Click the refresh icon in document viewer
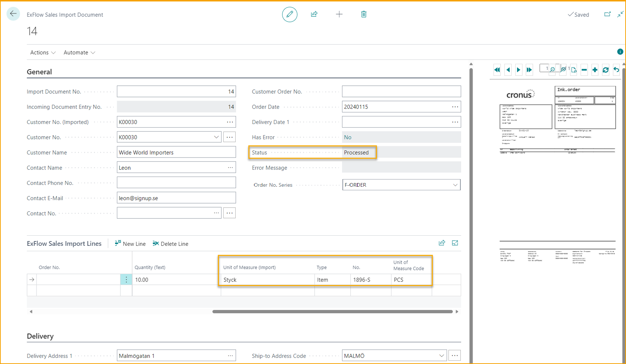Image resolution: width=626 pixels, height=364 pixels. tap(605, 70)
